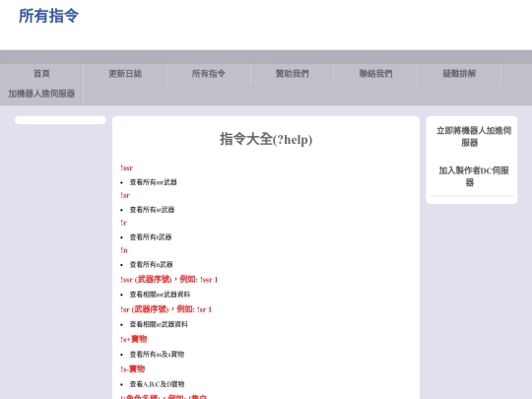Click the heading !ssr (武器序號), 例如: !ssr 1
532x399 pixels.
[x=169, y=280]
